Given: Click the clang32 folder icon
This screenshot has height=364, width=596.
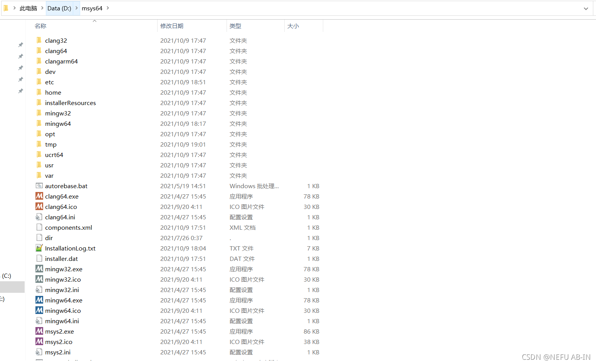Looking at the screenshot, I should (39, 40).
